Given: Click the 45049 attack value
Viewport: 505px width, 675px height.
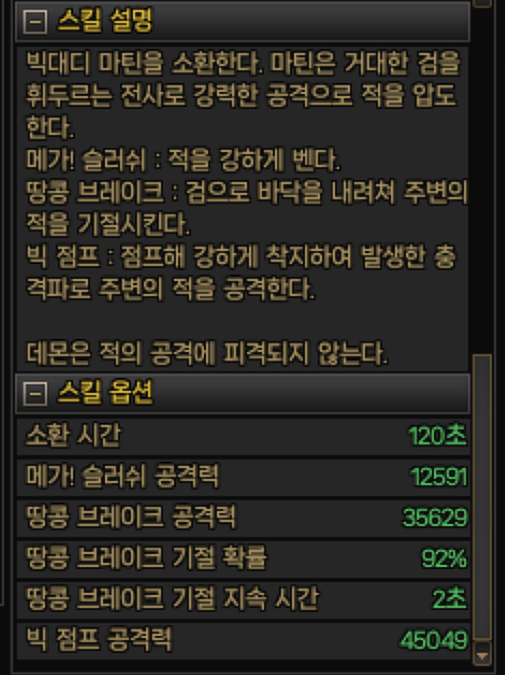Looking at the screenshot, I should pyautogui.click(x=434, y=640).
